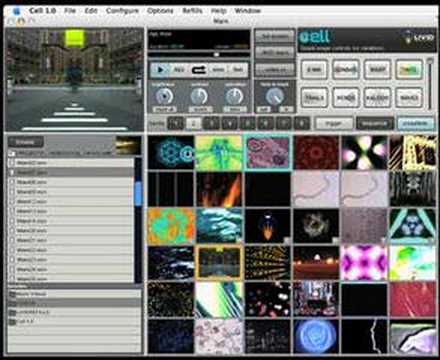Viewport: 440px width, 360px height.
Task: Select the orange and teal blotches thumbnail
Action: click(x=171, y=226)
